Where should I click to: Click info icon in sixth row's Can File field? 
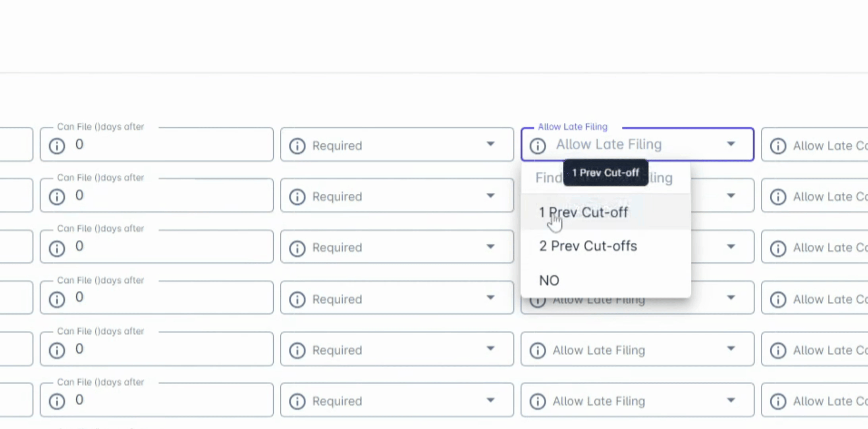57,401
